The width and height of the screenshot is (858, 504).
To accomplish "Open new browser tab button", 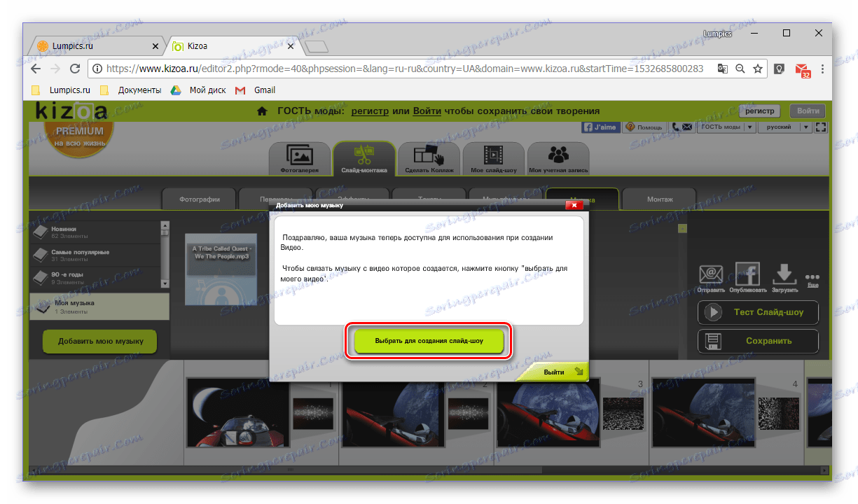I will [317, 47].
